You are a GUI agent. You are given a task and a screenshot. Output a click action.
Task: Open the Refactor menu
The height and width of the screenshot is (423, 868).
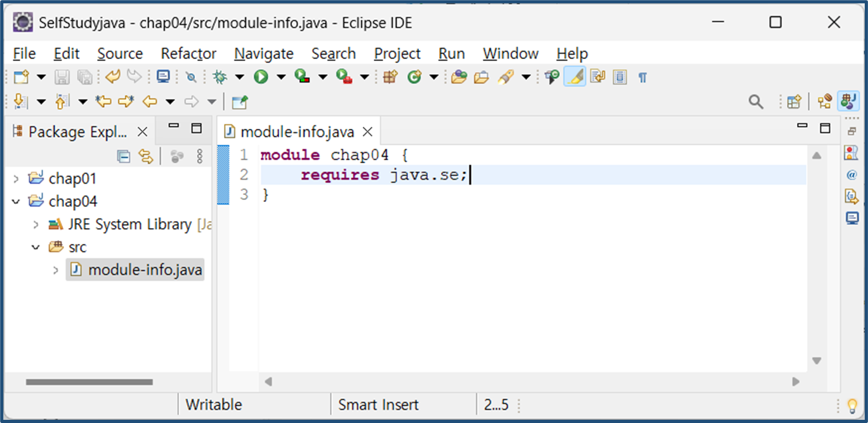[188, 54]
